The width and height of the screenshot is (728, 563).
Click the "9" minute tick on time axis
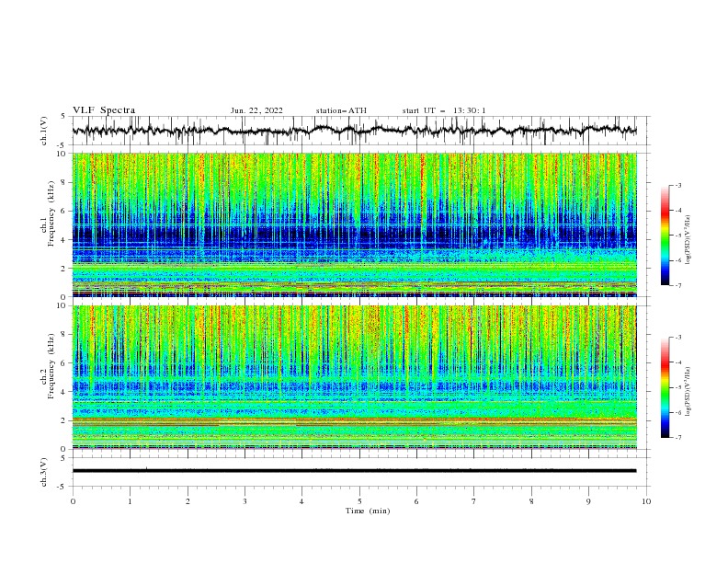(x=588, y=501)
